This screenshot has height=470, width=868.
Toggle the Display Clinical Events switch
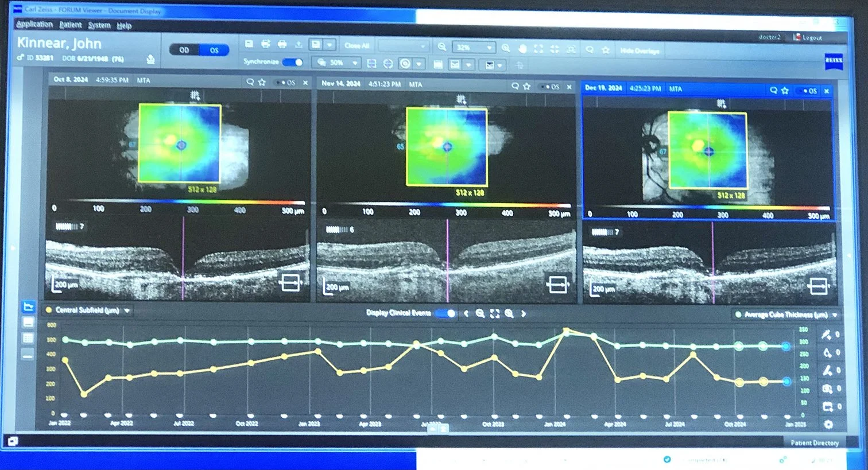point(445,313)
